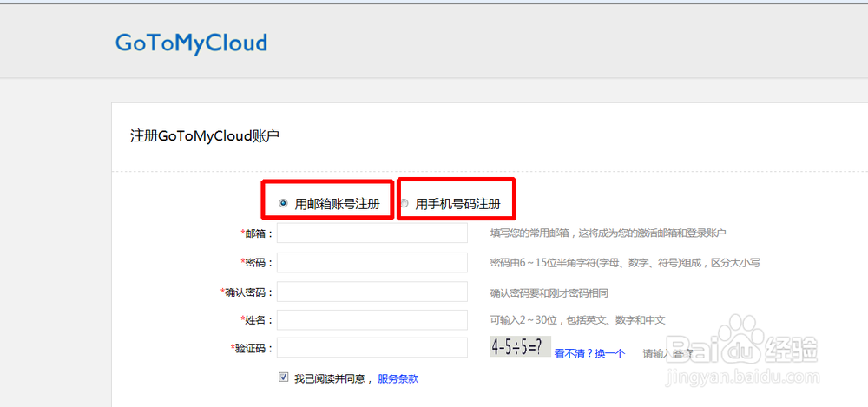Focus the 确认密码 input field

(x=372, y=292)
